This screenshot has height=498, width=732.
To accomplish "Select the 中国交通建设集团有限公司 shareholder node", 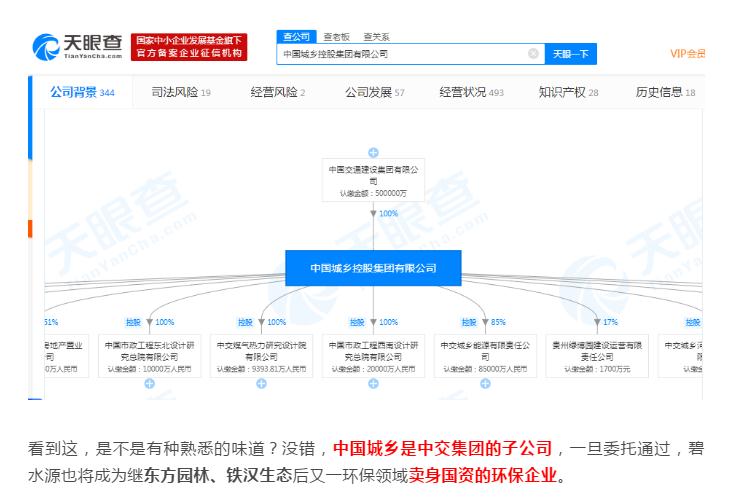I will [x=373, y=181].
